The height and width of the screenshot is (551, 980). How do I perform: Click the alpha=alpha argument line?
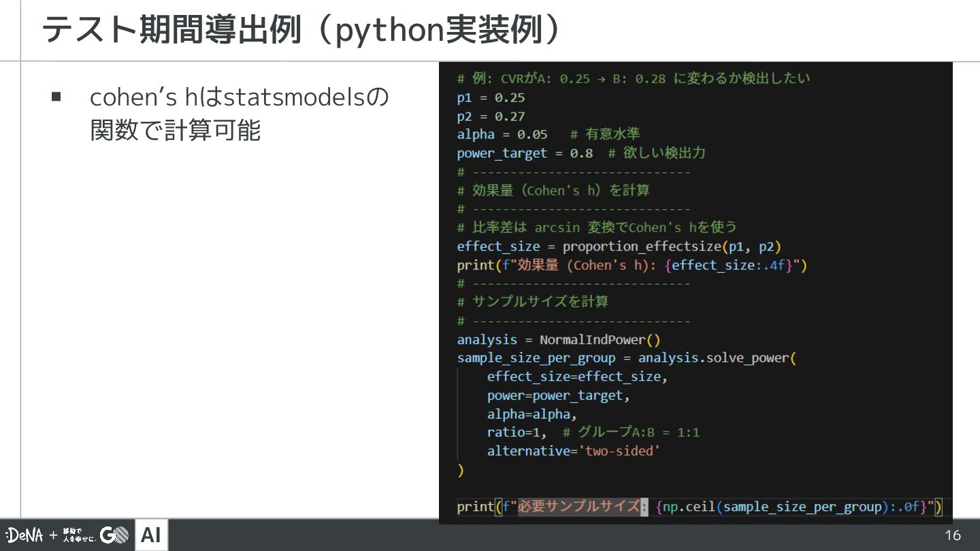[x=532, y=414]
